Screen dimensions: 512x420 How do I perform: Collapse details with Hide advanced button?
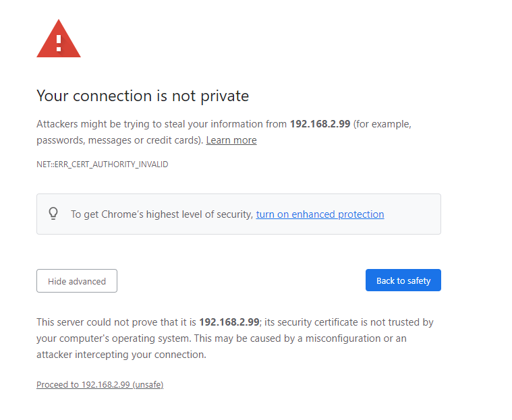pyautogui.click(x=77, y=281)
